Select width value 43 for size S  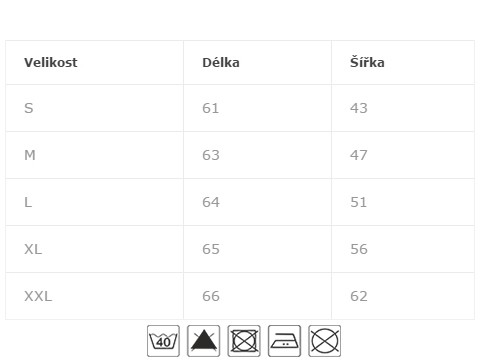[359, 108]
